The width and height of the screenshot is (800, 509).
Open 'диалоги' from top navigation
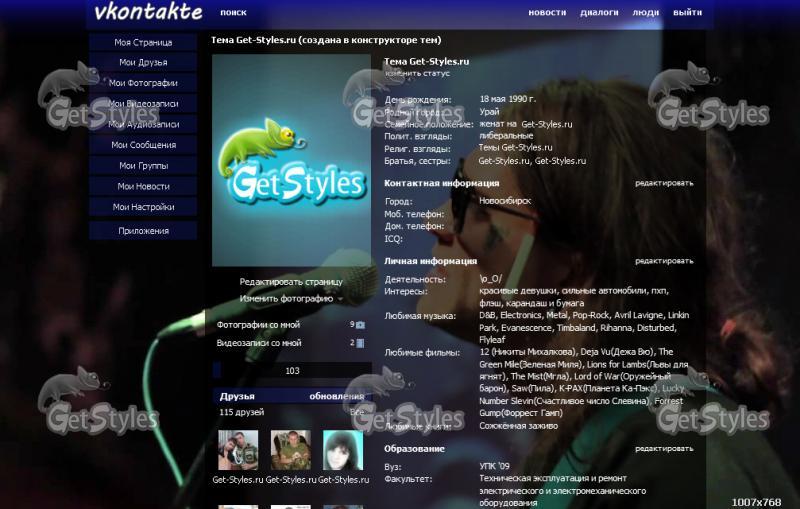[599, 13]
